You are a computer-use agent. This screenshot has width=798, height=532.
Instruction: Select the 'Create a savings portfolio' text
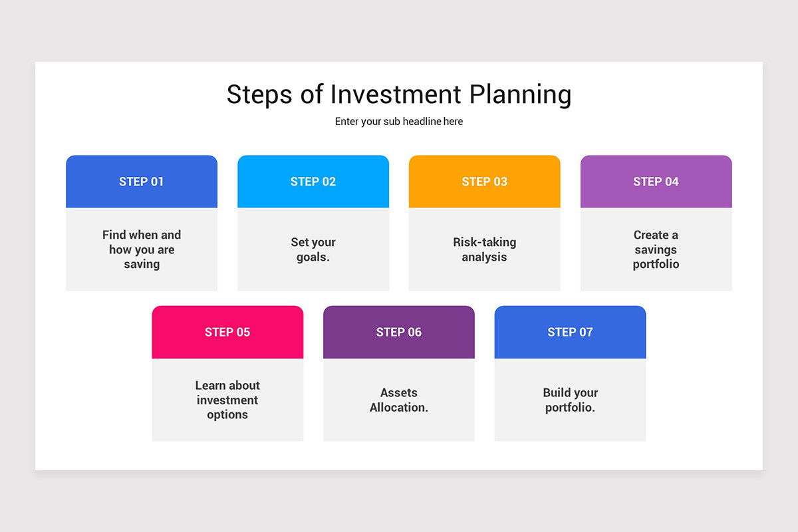(656, 249)
